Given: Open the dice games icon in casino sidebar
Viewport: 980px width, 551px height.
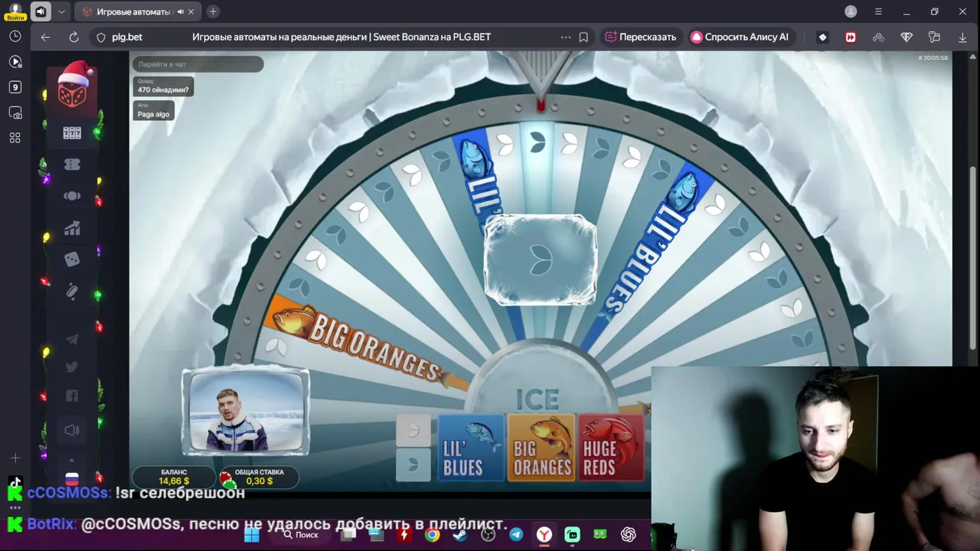Looking at the screenshot, I should pyautogui.click(x=72, y=259).
